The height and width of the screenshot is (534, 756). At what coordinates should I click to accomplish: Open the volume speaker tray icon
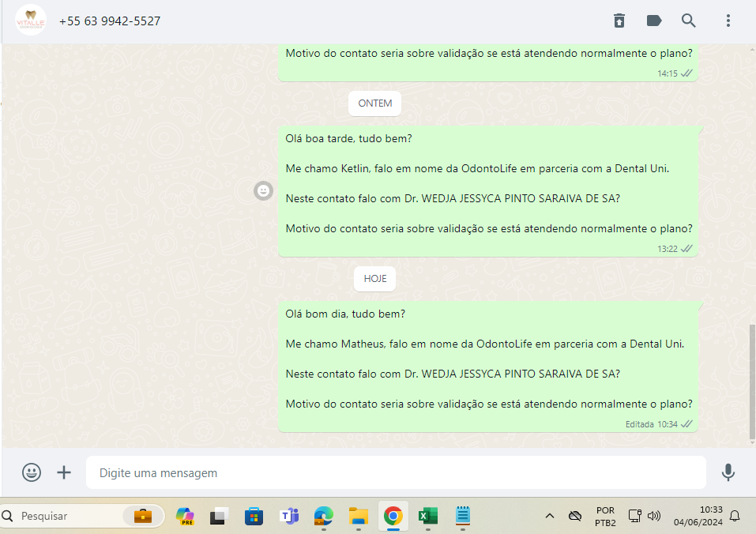[654, 516]
